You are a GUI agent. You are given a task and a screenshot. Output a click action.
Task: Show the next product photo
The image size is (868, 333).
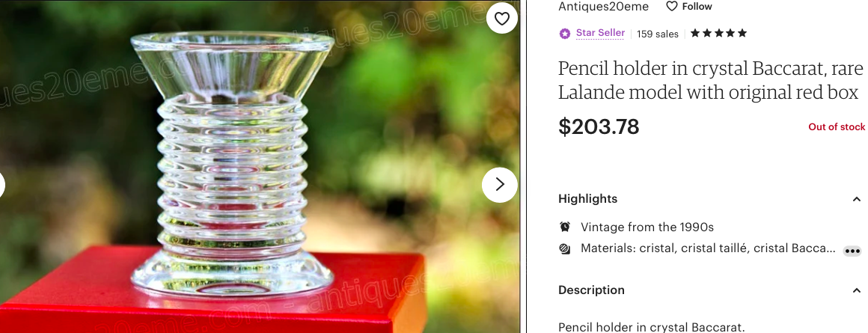pyautogui.click(x=499, y=184)
